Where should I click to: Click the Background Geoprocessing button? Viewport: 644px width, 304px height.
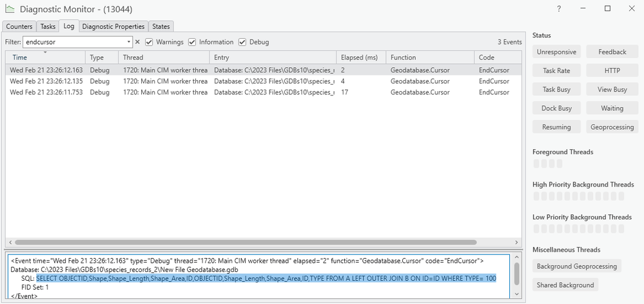pos(577,266)
